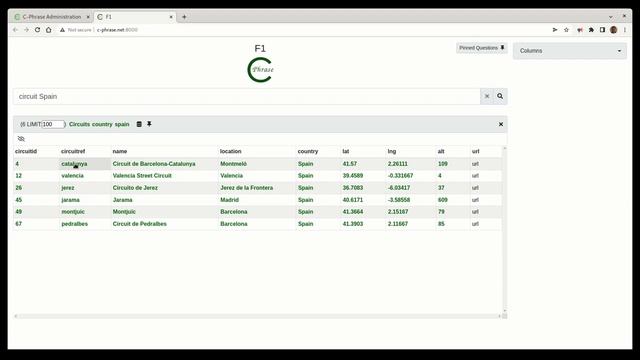Open url link in catalunya row
This screenshot has width=640, height=360.
475,164
